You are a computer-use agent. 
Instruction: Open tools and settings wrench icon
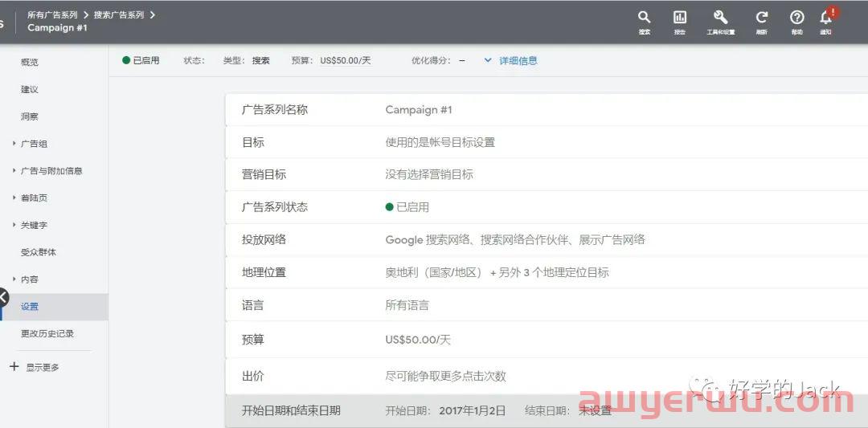720,17
